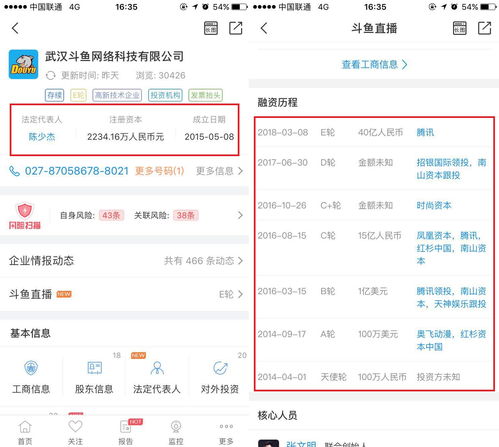Tap the 2018-03-08 financing date
Image resolution: width=499 pixels, height=447 pixels.
283,132
